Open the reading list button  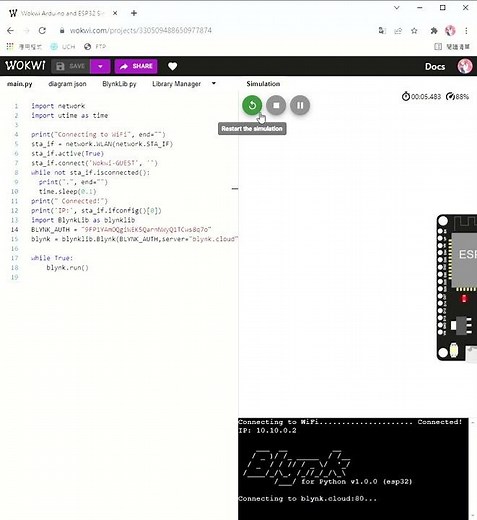(452, 47)
